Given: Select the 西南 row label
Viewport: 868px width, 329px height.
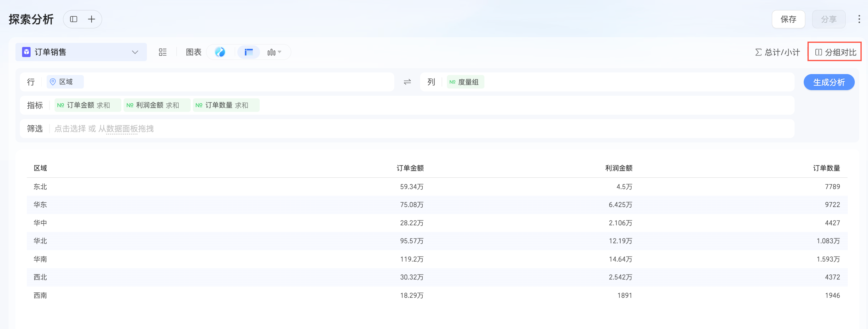Looking at the screenshot, I should [x=40, y=295].
